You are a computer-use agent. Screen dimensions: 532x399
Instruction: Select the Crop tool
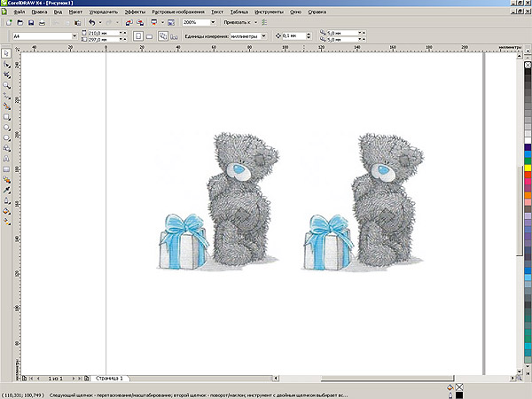click(6, 74)
